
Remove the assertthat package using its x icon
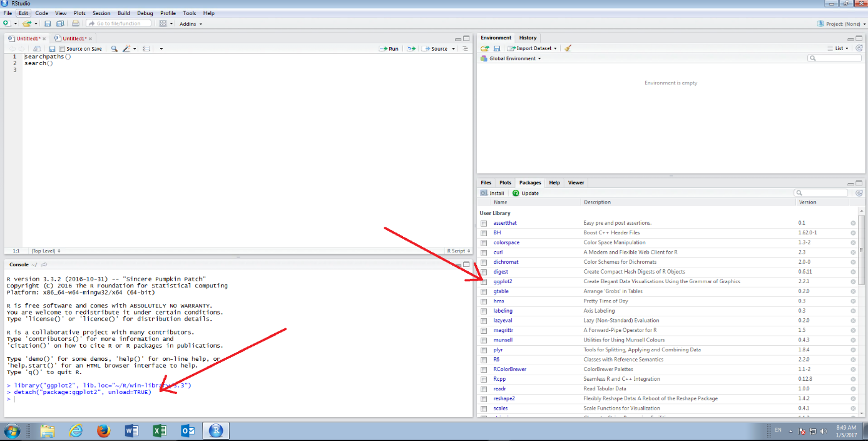point(853,223)
